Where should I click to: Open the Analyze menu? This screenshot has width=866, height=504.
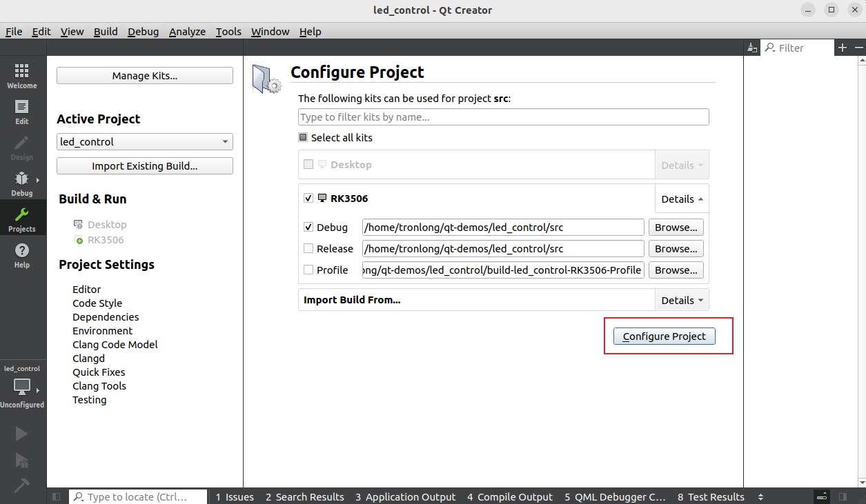pyautogui.click(x=187, y=31)
